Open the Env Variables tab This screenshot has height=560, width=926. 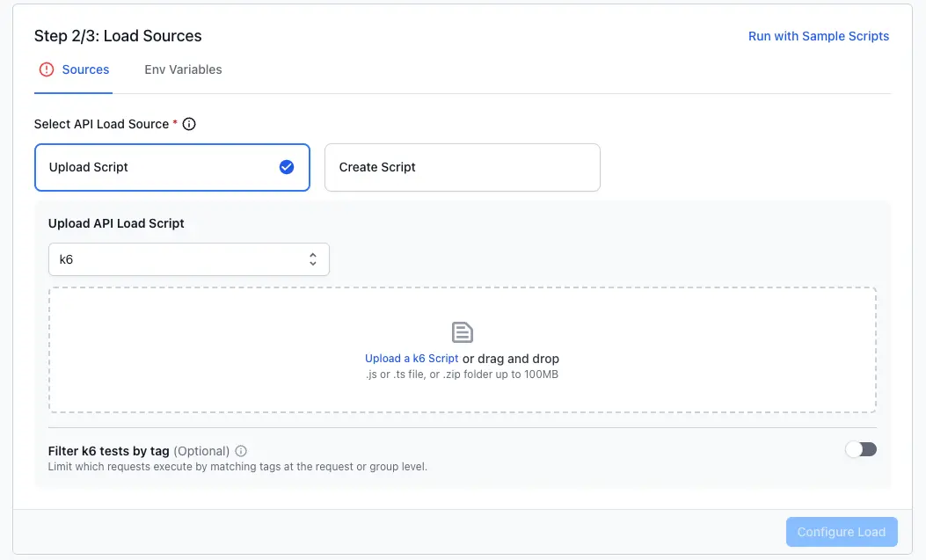183,69
